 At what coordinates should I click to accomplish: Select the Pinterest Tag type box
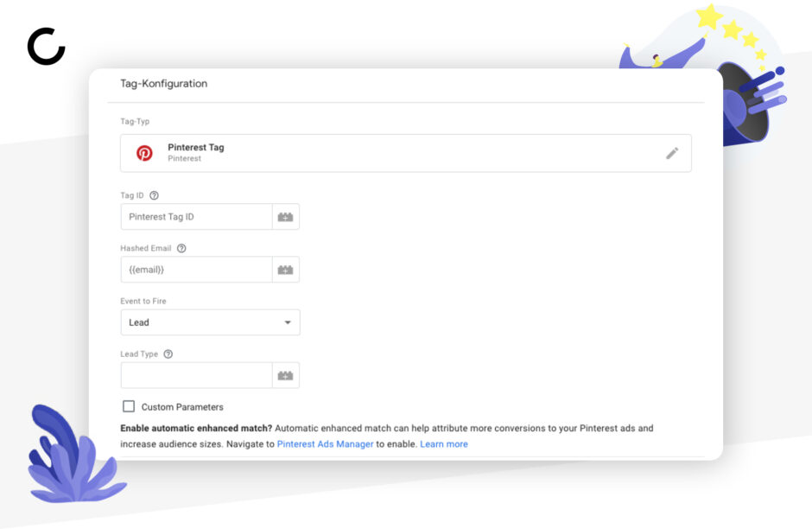406,153
